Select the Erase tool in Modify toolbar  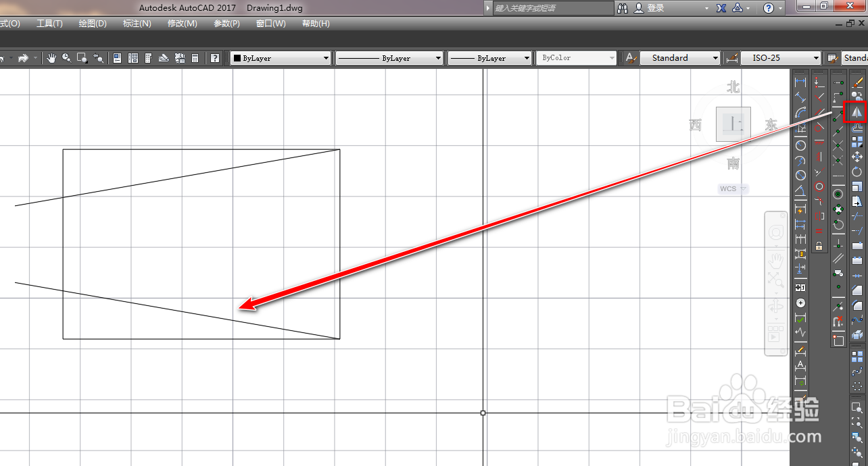pos(857,82)
